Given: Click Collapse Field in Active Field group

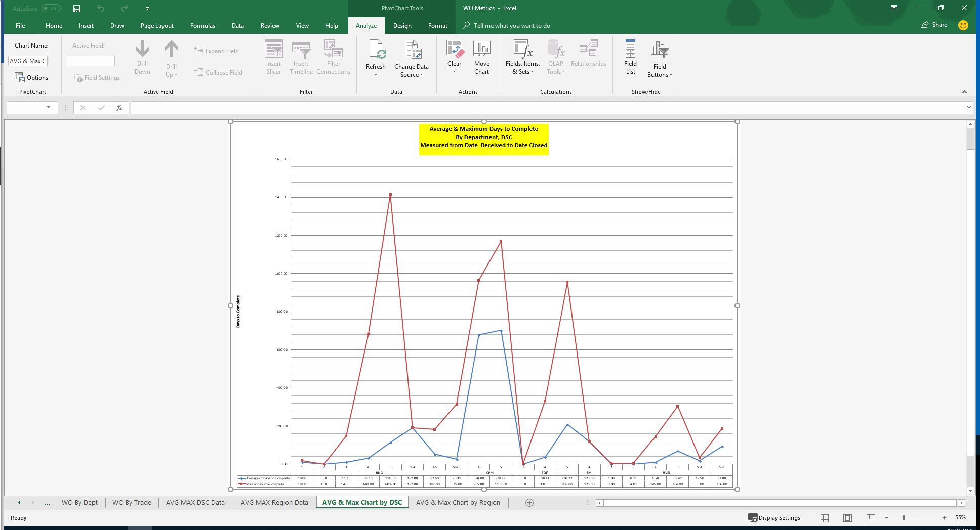Looking at the screenshot, I should pyautogui.click(x=219, y=72).
